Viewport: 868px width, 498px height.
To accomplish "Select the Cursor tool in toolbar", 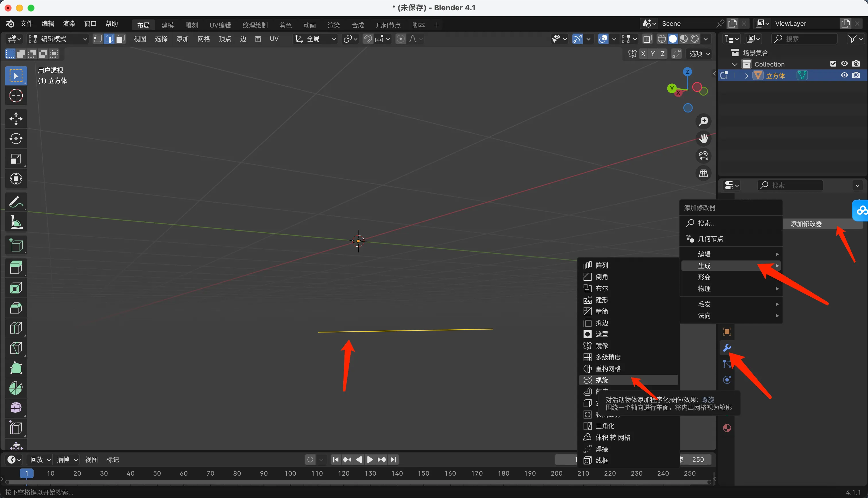I will point(16,96).
